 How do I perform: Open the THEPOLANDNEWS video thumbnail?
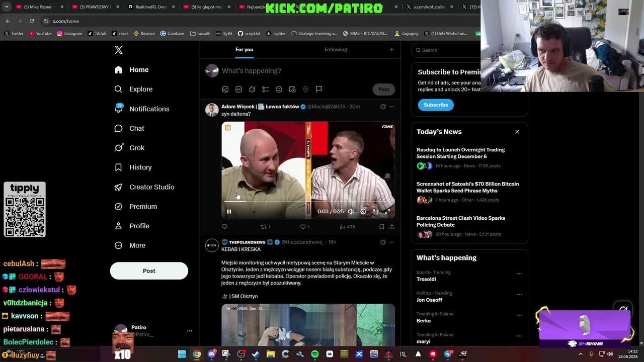(308, 325)
